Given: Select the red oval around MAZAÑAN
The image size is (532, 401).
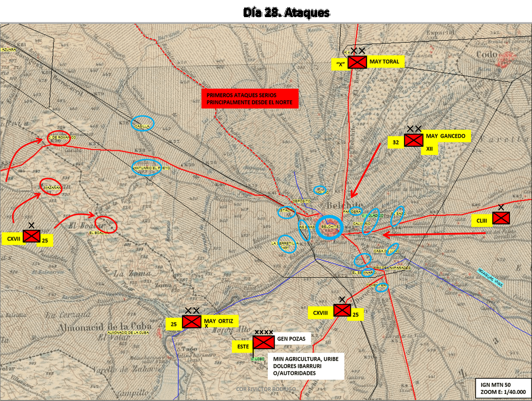Looking at the screenshot, I should [51, 187].
